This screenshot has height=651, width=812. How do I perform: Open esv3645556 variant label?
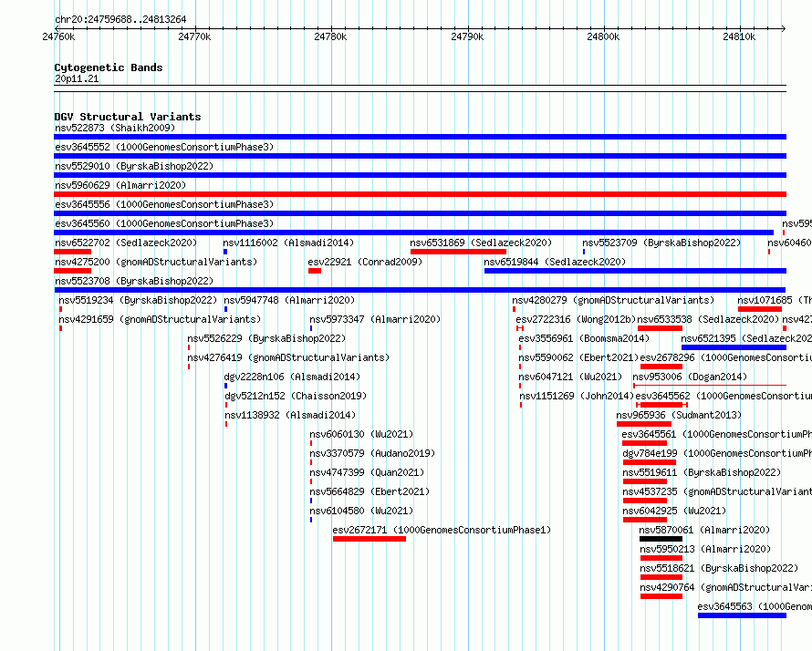(x=164, y=204)
